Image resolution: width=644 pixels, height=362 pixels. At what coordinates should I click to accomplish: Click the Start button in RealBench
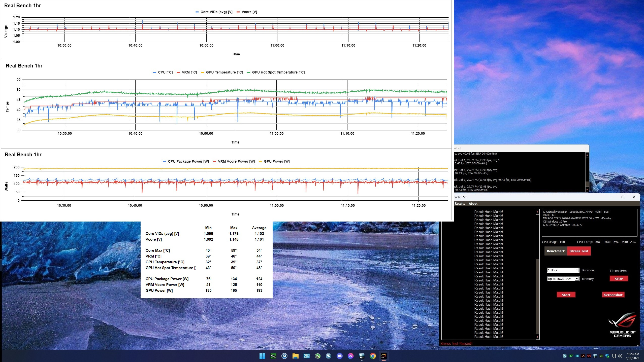(566, 295)
